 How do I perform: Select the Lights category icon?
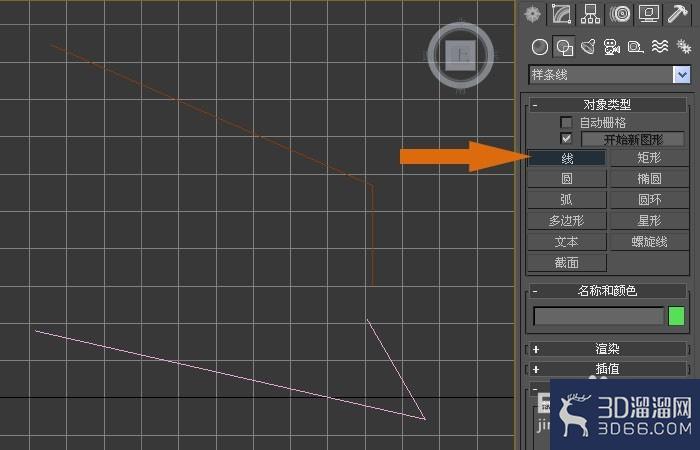[x=588, y=47]
